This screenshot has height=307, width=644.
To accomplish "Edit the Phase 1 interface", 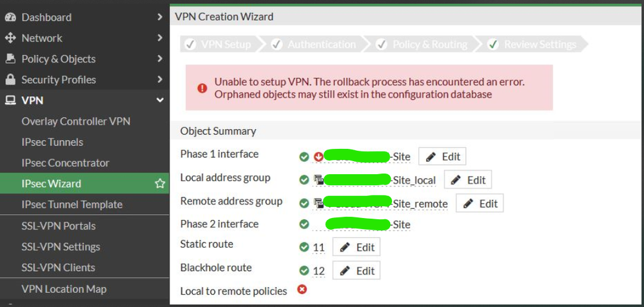I will (x=442, y=157).
